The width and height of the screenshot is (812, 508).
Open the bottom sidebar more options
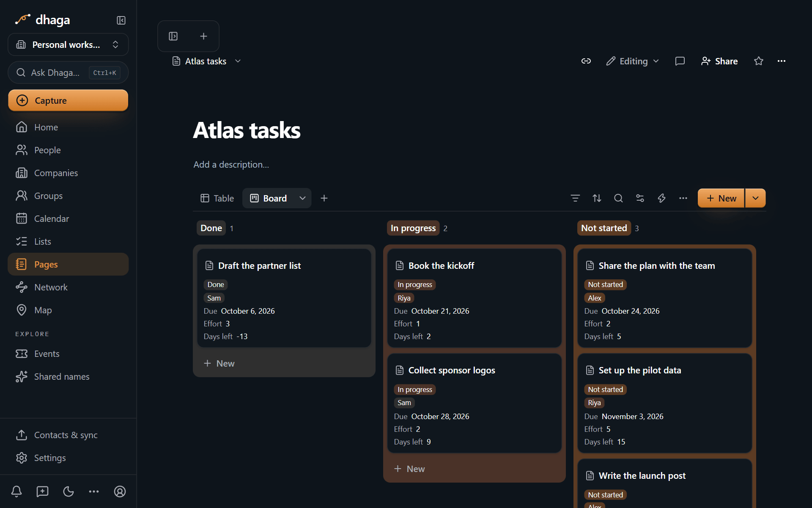[x=94, y=491]
